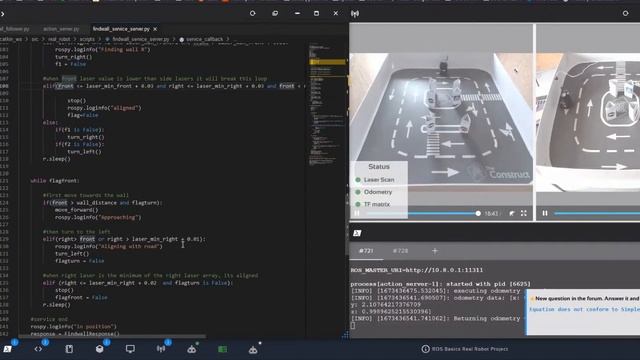Click the src folder in the breadcrumb
Screen dimensions: 640x360
[35, 39]
